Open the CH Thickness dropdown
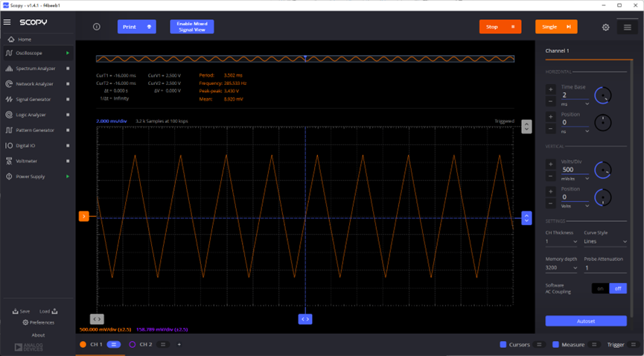 561,242
